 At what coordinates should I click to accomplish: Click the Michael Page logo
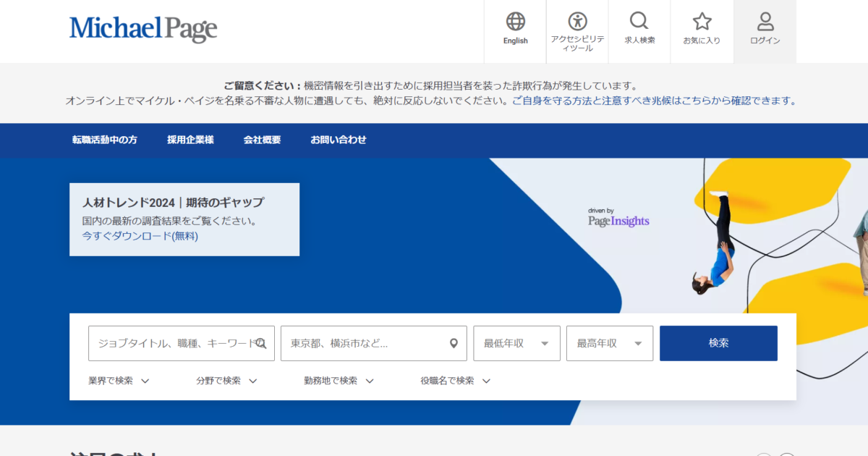pyautogui.click(x=143, y=29)
